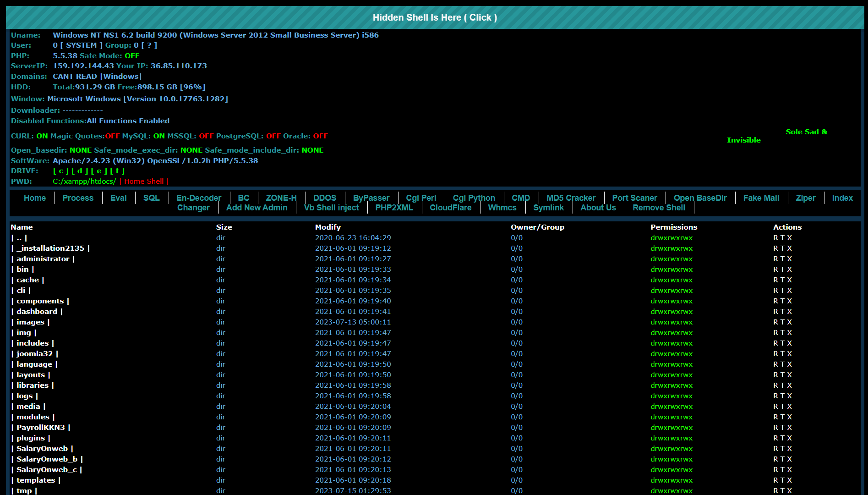Open the SQL menu item
868x495 pixels.
pos(152,198)
